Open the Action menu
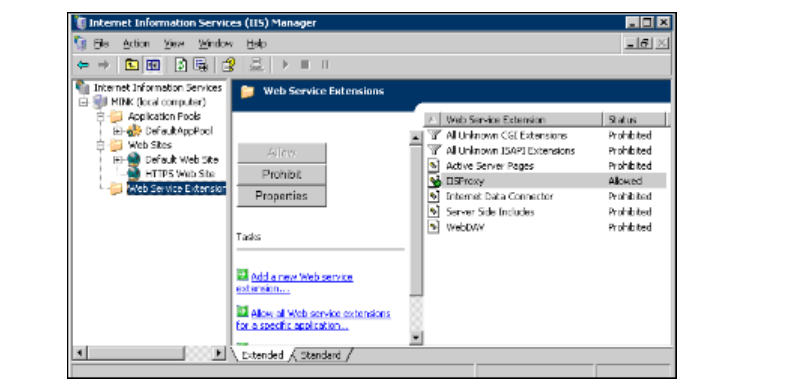 136,44
